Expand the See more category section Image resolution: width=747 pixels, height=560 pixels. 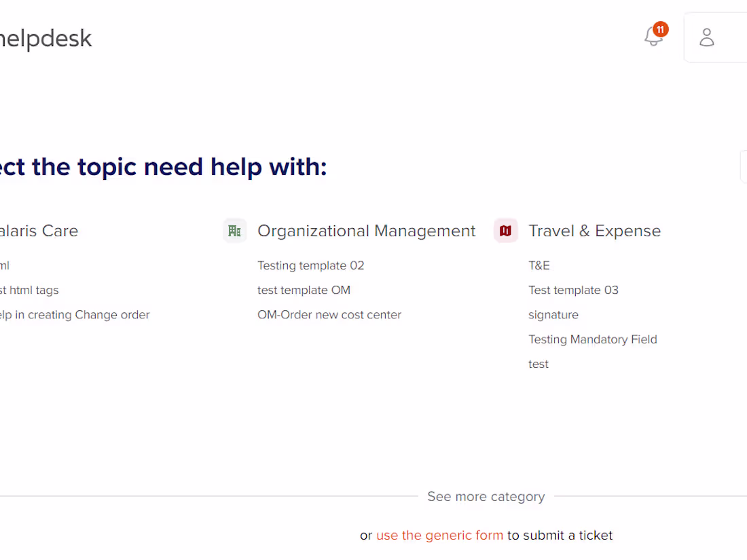(486, 496)
